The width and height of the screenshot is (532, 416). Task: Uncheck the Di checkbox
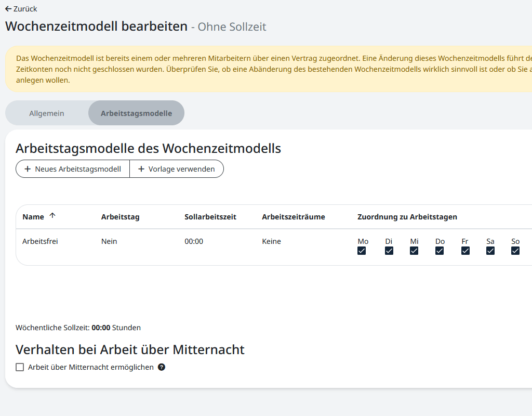tap(389, 251)
